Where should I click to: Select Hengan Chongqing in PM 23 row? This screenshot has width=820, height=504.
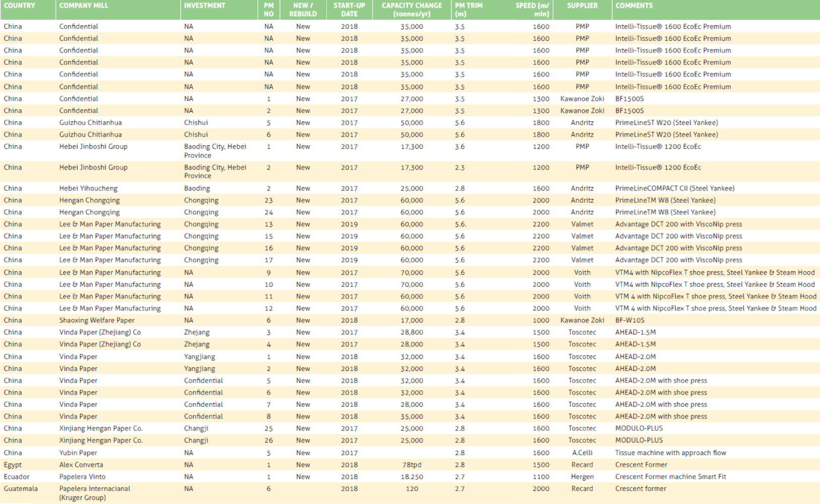pyautogui.click(x=89, y=201)
